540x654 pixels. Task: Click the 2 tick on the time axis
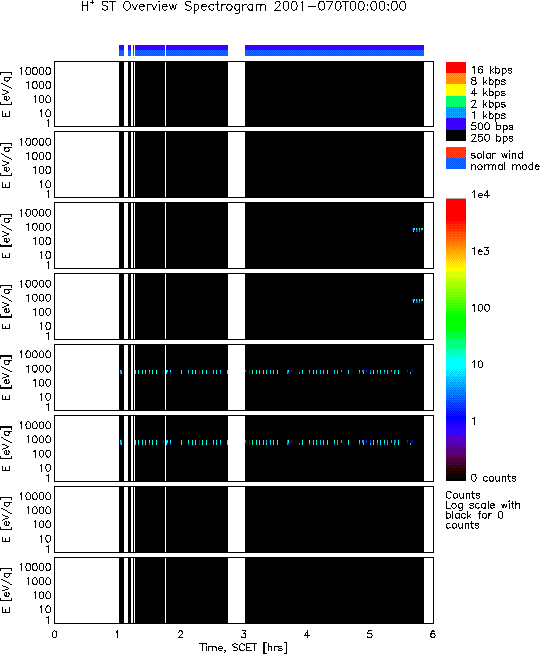(x=181, y=634)
